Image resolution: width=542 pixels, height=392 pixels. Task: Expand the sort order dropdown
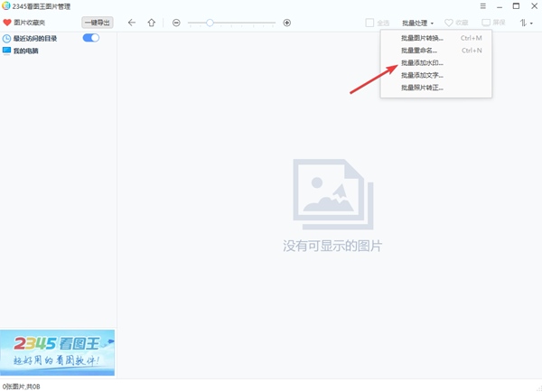(x=525, y=23)
